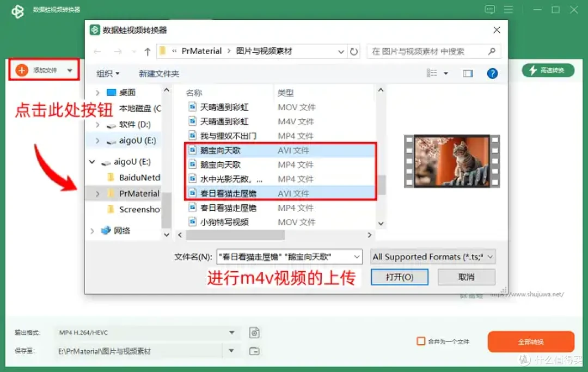Expand the 桌面 tree node

(97, 93)
